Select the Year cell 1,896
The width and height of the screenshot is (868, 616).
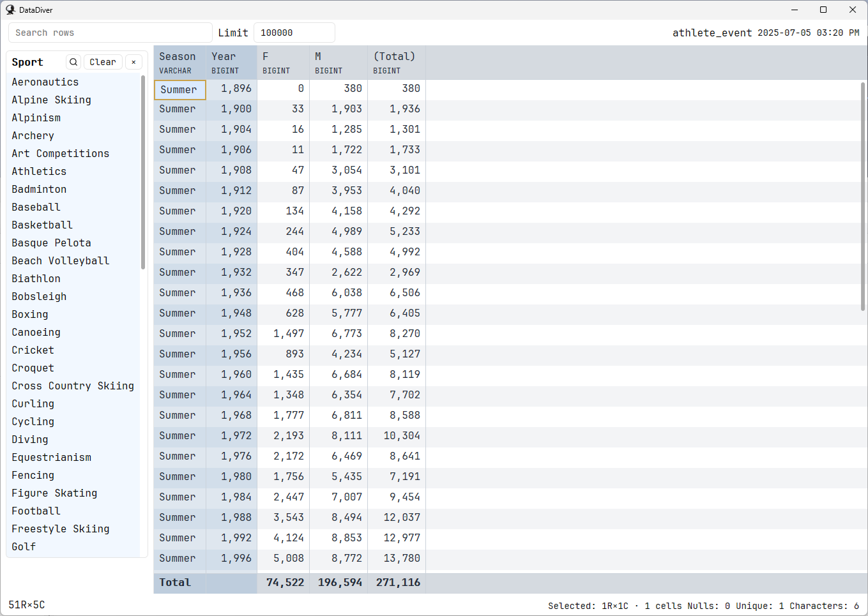pyautogui.click(x=232, y=89)
